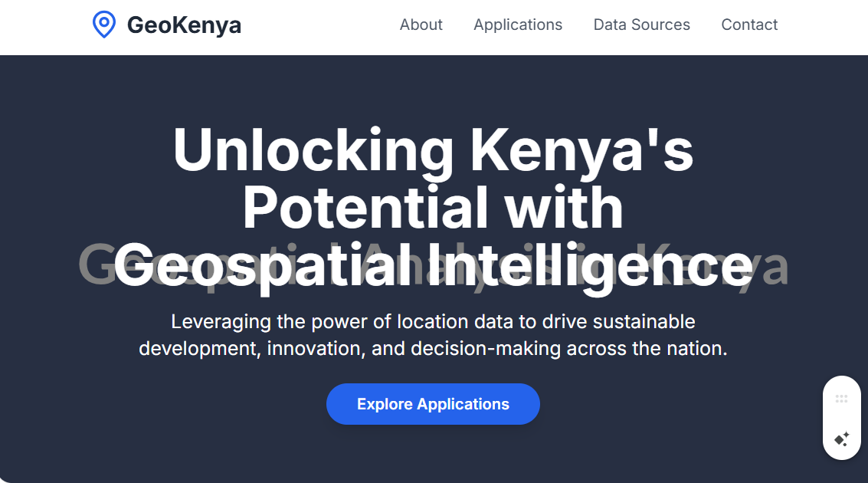
Task: Click the GeoKenya map pin logo icon
Action: [103, 25]
